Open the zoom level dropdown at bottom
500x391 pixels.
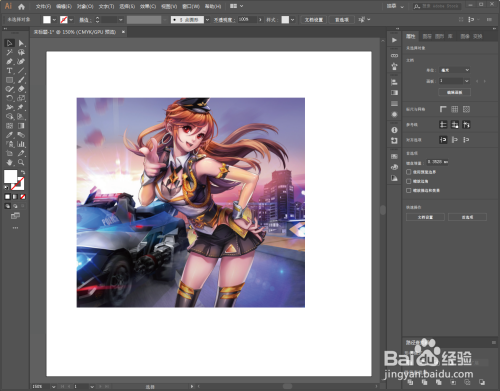[x=53, y=387]
